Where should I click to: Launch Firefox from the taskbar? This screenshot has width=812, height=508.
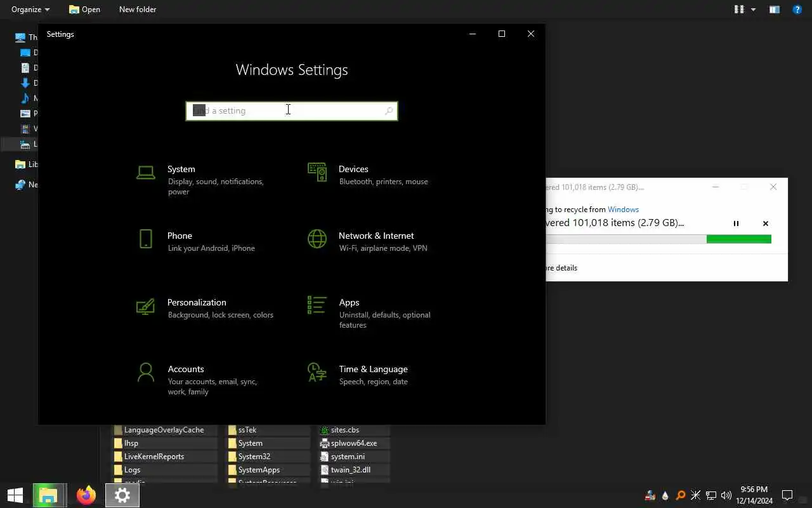[86, 495]
